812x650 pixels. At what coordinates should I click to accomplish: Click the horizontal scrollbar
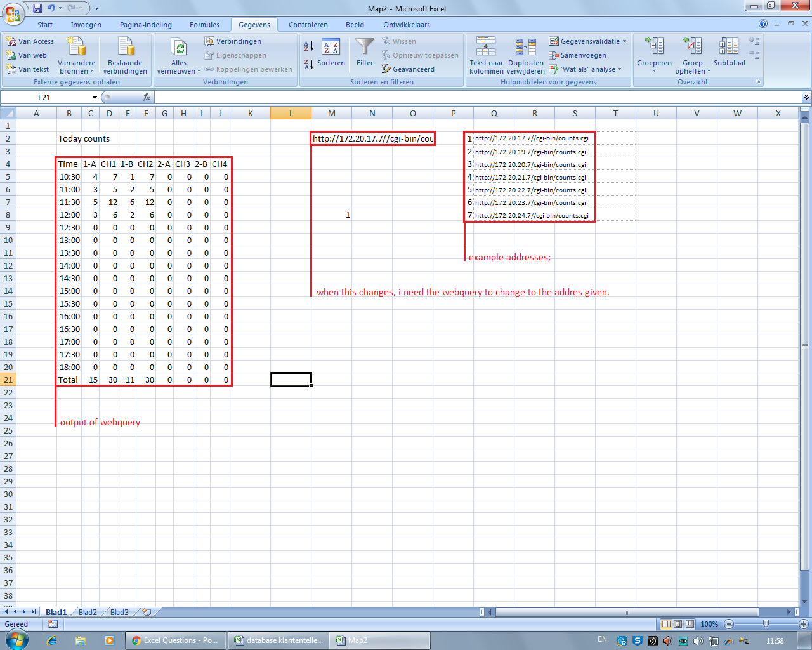[x=627, y=613]
